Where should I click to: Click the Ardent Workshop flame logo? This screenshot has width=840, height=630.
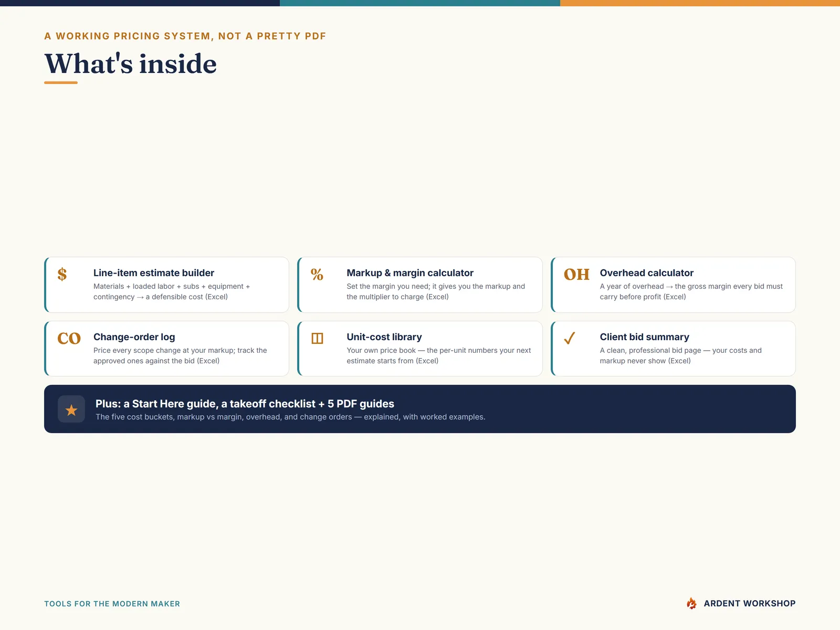[x=692, y=603]
